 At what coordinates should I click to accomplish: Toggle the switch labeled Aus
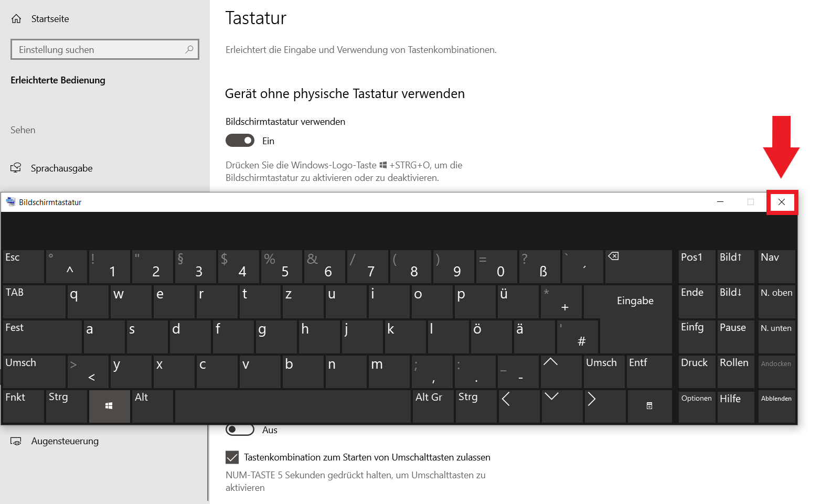coord(240,430)
